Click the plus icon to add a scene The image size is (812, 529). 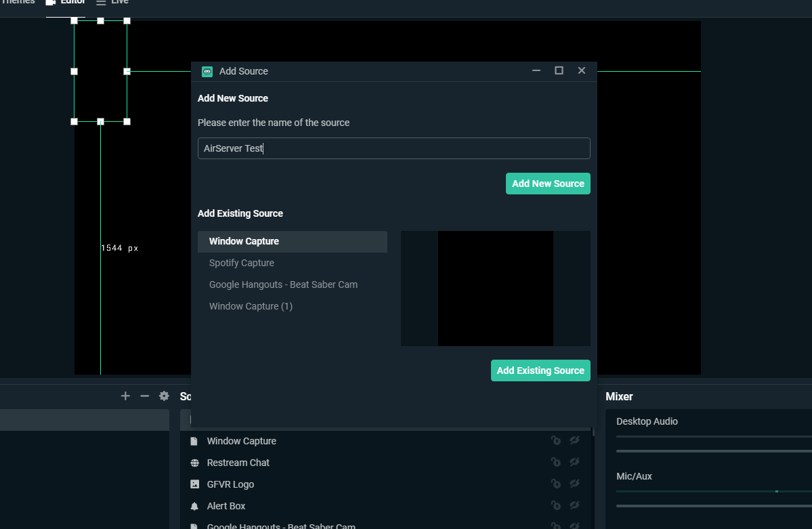125,396
